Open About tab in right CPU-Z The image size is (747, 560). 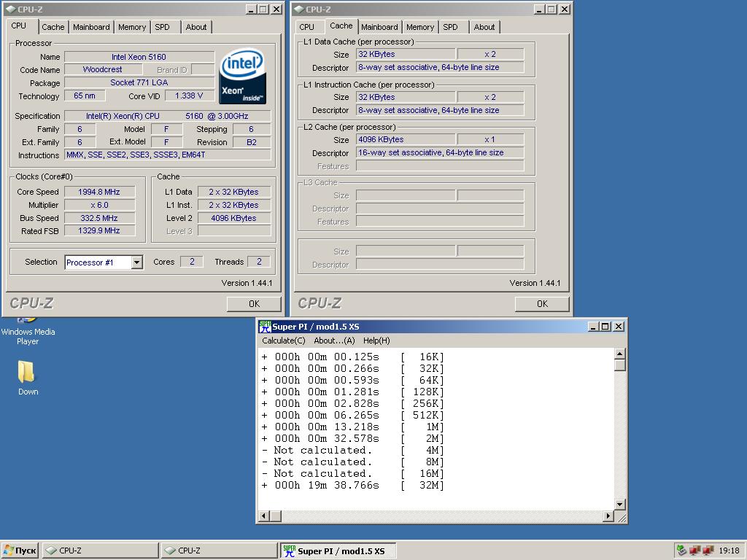point(484,27)
